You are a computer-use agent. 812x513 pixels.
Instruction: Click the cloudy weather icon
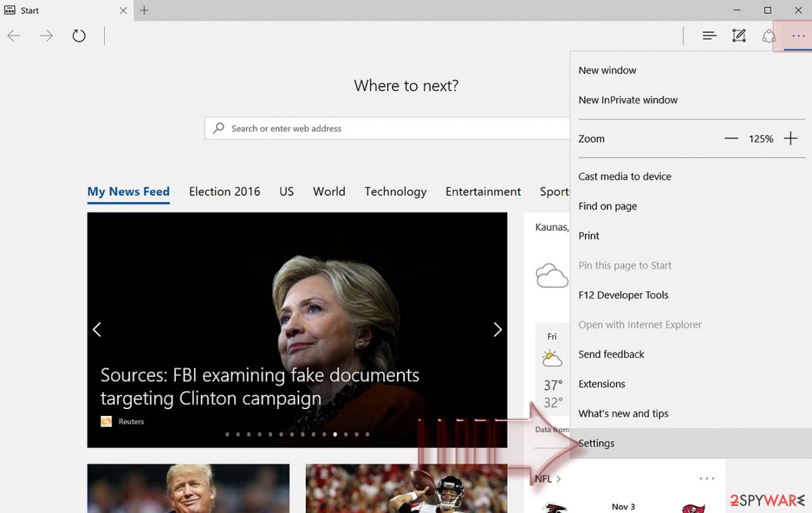[551, 276]
